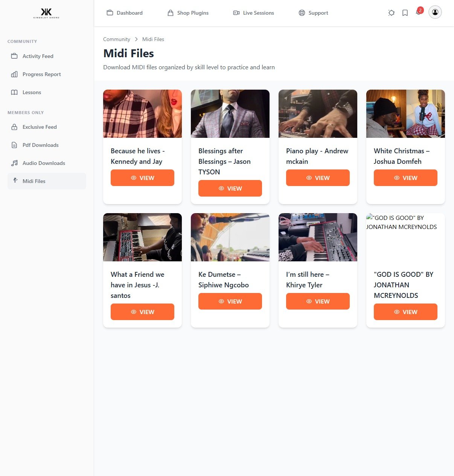Open Exclusive Feed with lock icon

(47, 127)
